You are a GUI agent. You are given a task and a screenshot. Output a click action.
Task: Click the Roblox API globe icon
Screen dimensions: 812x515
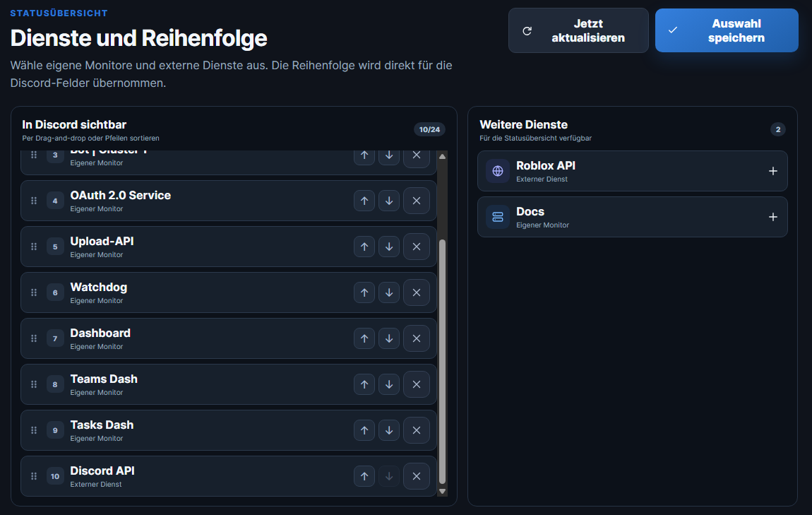coord(498,171)
